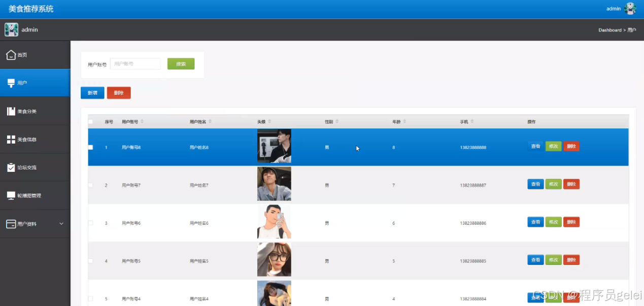Click the phone number 13823888888

[x=473, y=147]
